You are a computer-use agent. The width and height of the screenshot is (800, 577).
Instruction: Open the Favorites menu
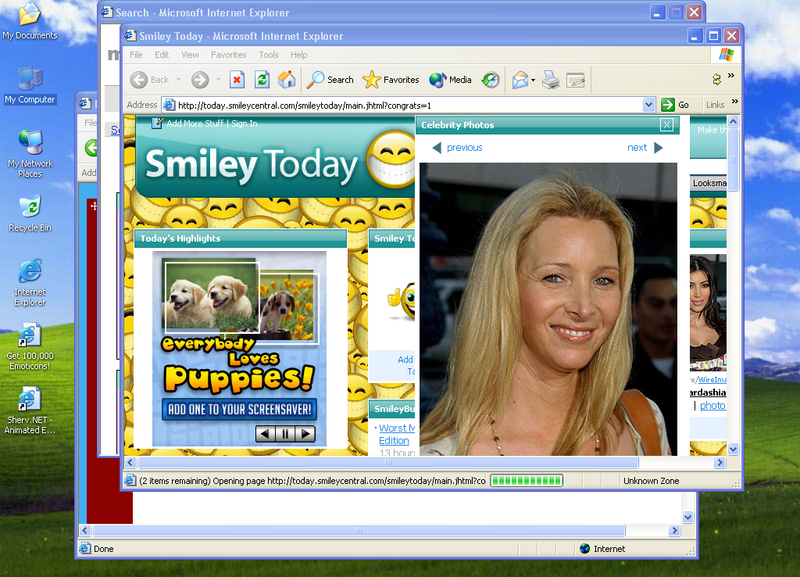click(x=229, y=55)
